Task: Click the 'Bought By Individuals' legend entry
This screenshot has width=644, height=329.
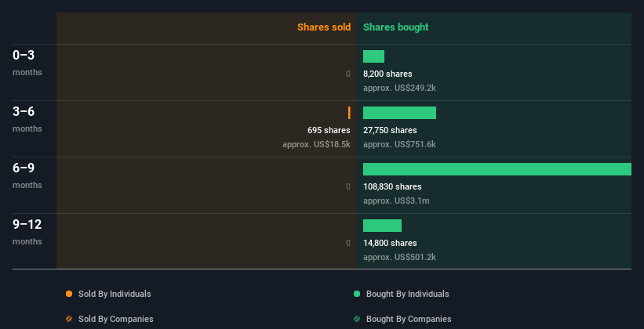Action: [x=402, y=294]
